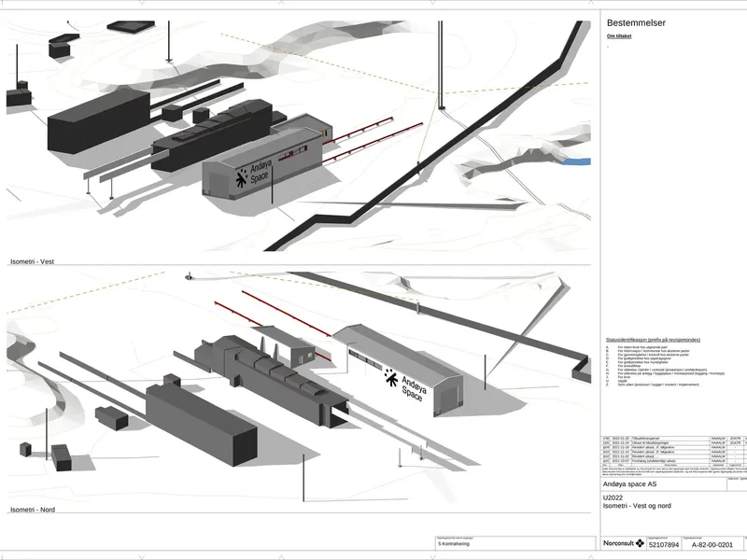The image size is (747, 560).
Task: Click the "Bestemmelser" heading
Action: click(636, 22)
